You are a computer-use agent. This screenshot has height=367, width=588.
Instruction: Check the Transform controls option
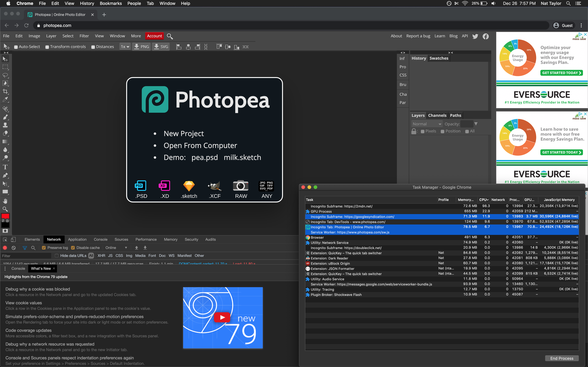tap(47, 47)
